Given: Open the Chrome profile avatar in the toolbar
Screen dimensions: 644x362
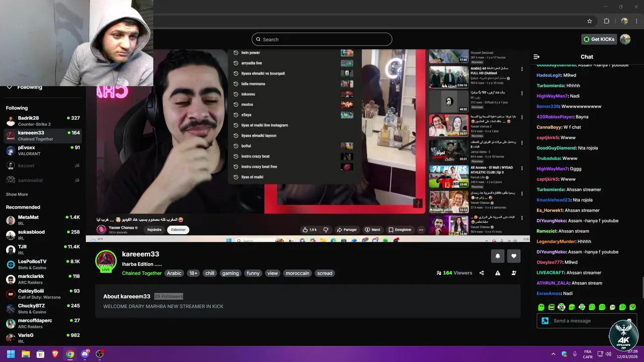Looking at the screenshot, I should (624, 21).
